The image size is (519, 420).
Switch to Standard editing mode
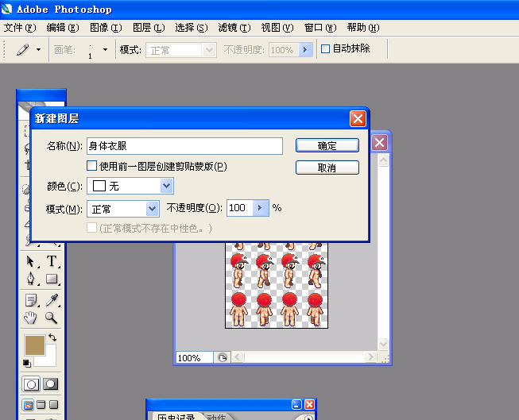[x=31, y=384]
